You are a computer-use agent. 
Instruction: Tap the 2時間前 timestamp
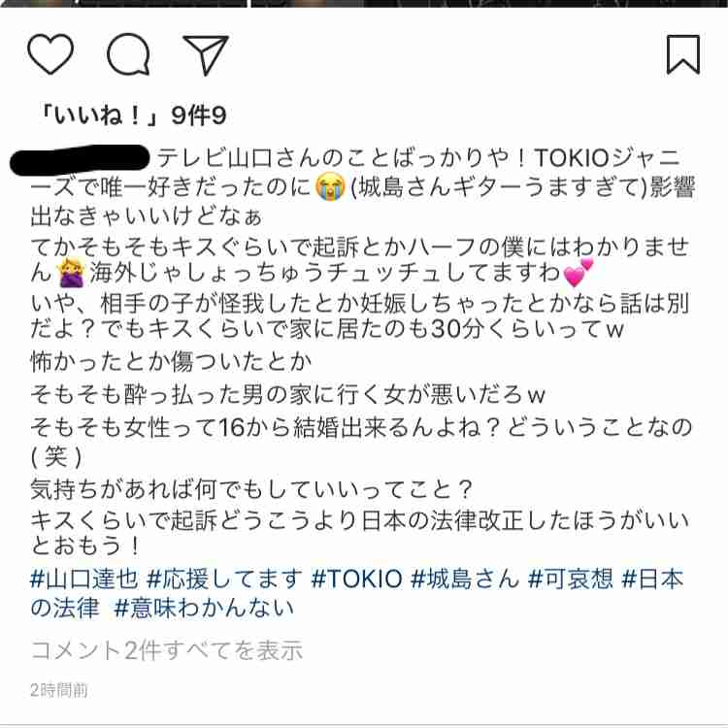59,690
